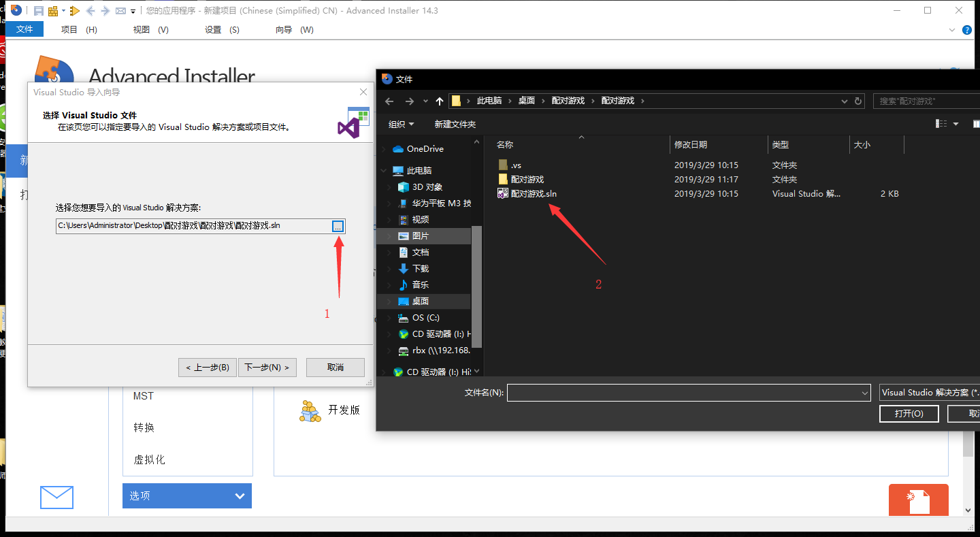Collapse the ribbon with the small chevron

coord(952,30)
